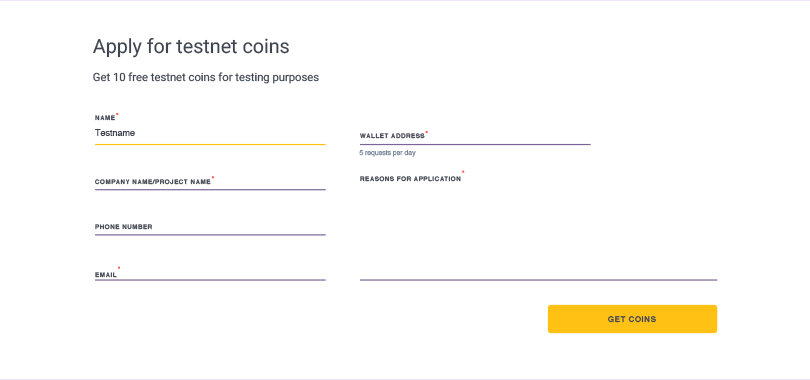The height and width of the screenshot is (380, 810).
Task: Focus the Wallet Address input field
Action: tap(475, 136)
